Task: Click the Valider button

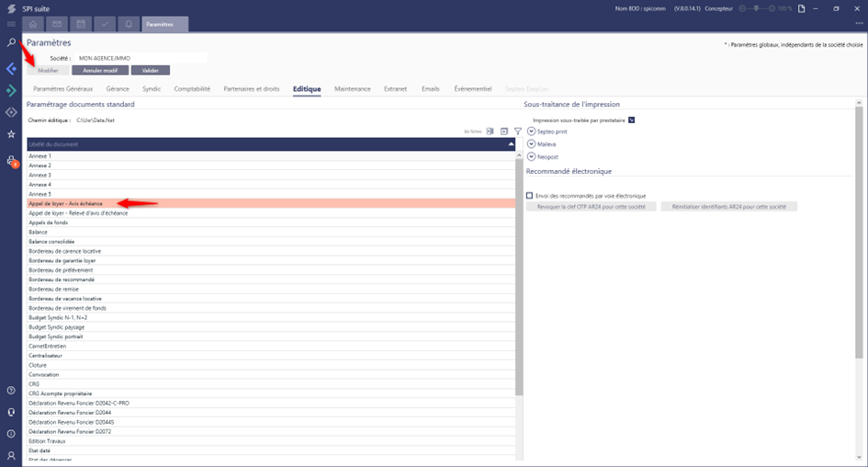Action: (150, 70)
